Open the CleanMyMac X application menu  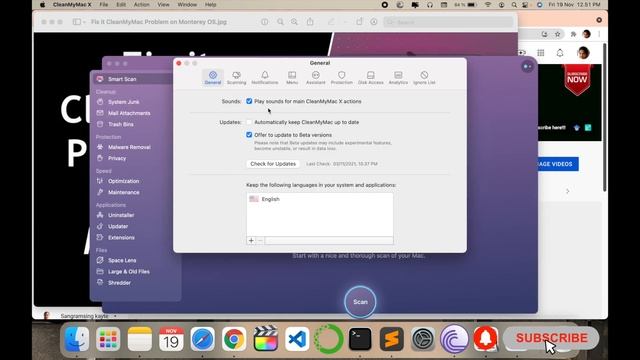point(72,4)
